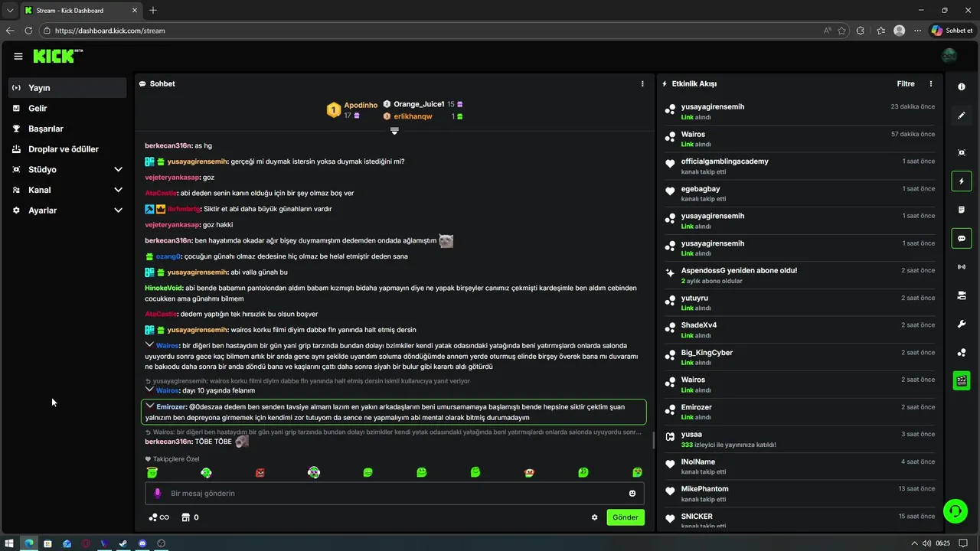Click the pencil edit icon in right sidebar
This screenshot has height=551, width=980.
(x=962, y=116)
